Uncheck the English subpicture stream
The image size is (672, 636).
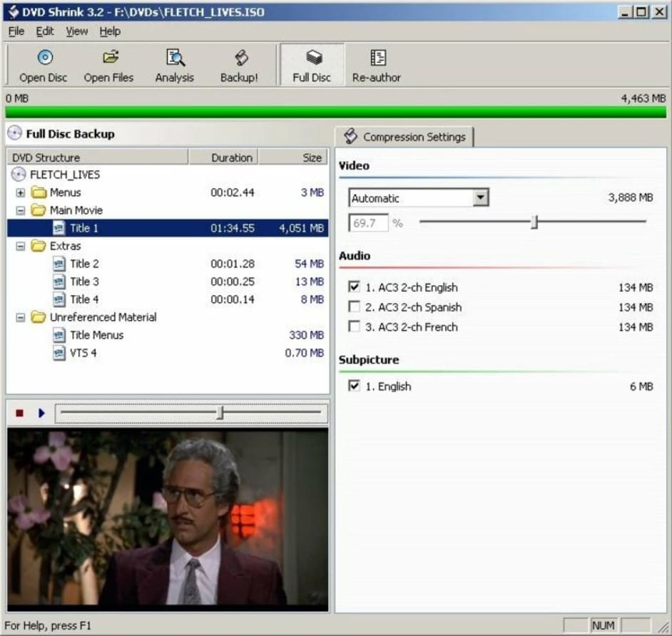(x=354, y=386)
